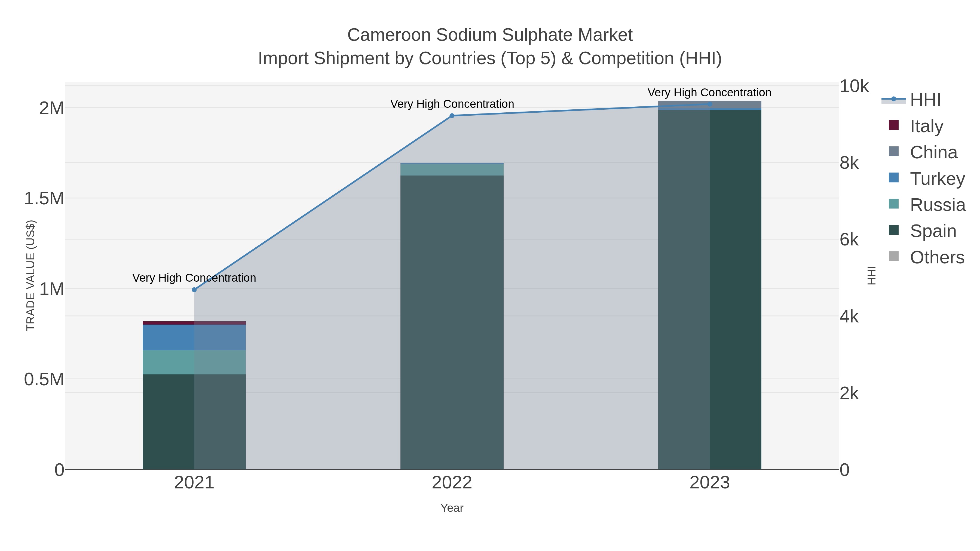Click the 'Year' axis title
Screen dimensions: 980x551
pyautogui.click(x=452, y=508)
